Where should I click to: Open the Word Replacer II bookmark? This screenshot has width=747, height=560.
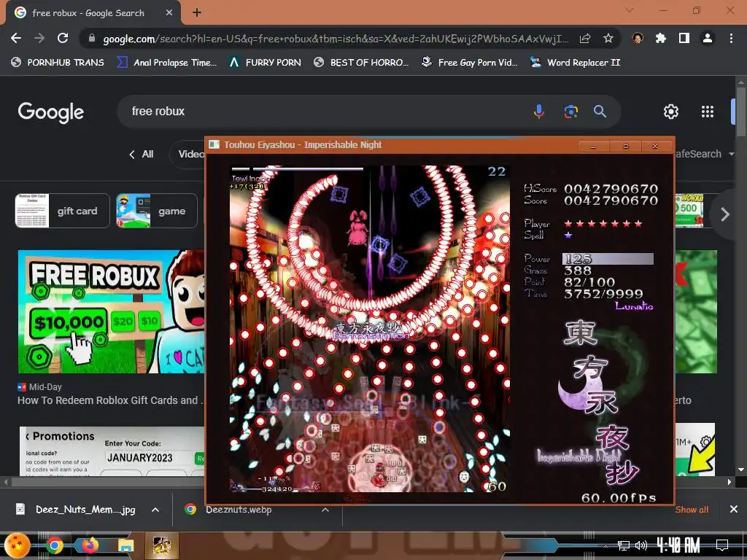point(576,63)
